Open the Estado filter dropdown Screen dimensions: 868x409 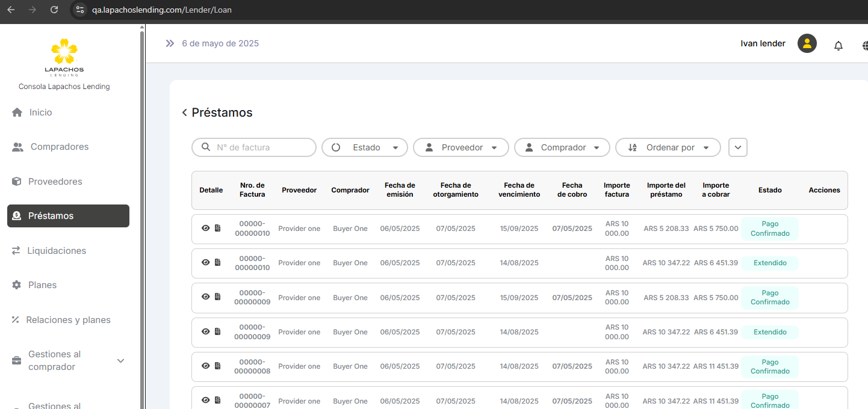coord(365,147)
